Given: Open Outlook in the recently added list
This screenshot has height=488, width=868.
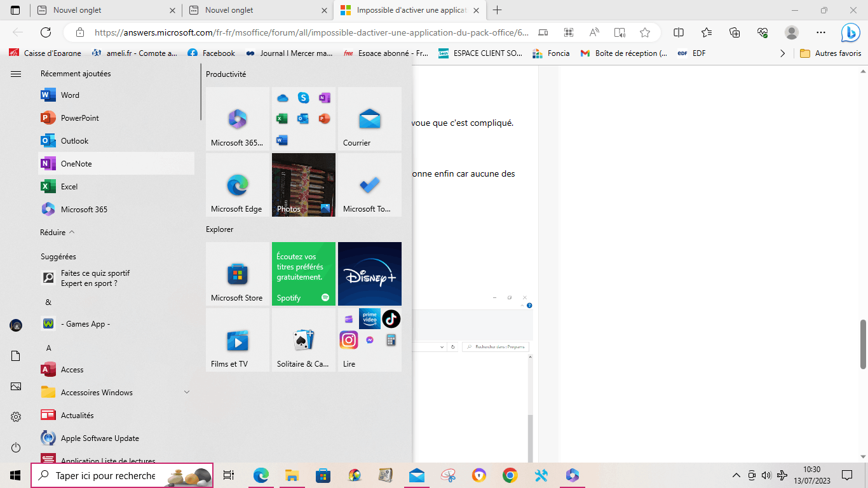Looking at the screenshot, I should click(x=116, y=141).
